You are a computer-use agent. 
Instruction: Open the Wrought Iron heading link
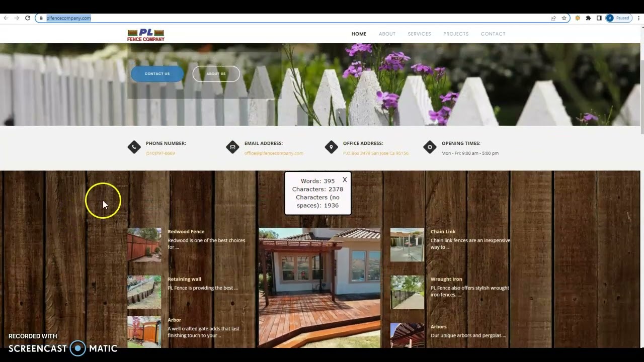coord(446,279)
